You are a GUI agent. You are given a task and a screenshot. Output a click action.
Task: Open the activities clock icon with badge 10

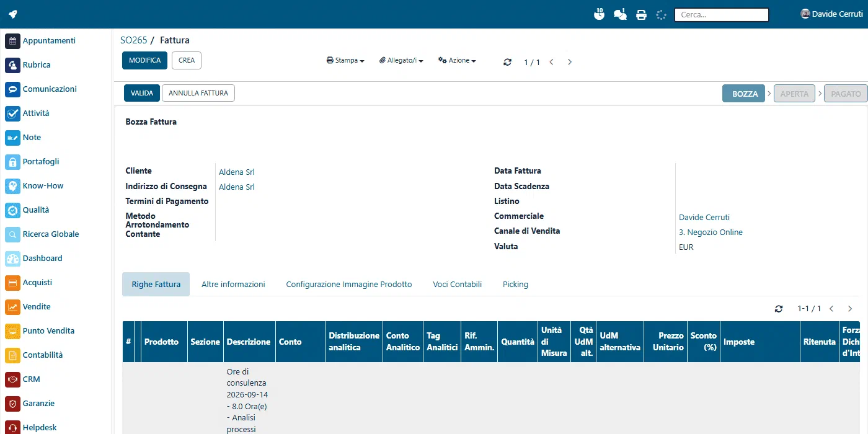599,14
